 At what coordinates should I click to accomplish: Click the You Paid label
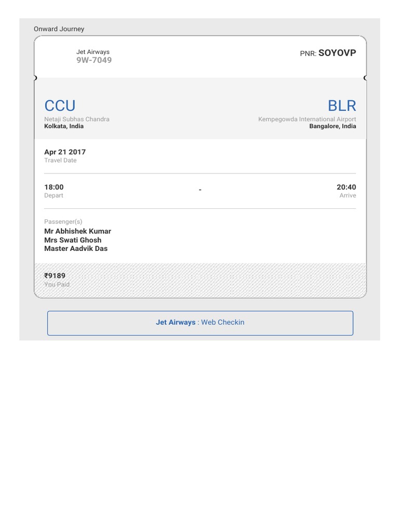(57, 284)
